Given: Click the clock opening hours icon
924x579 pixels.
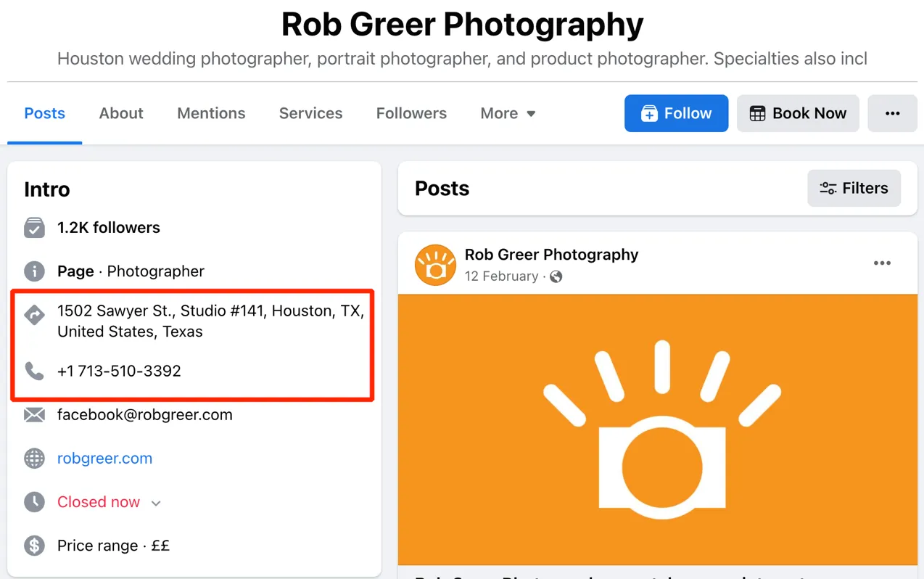Looking at the screenshot, I should [x=34, y=502].
